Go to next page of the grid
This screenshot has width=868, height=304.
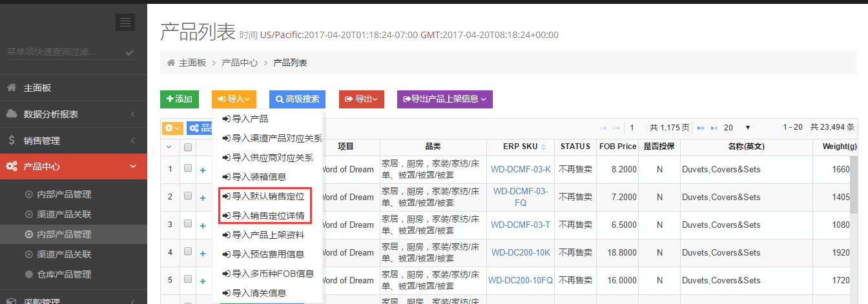point(701,128)
